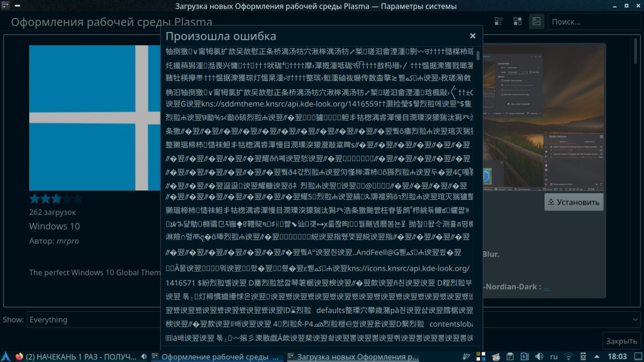Open the window menu icon in title bar
This screenshot has width=644, height=362.
point(6,6)
